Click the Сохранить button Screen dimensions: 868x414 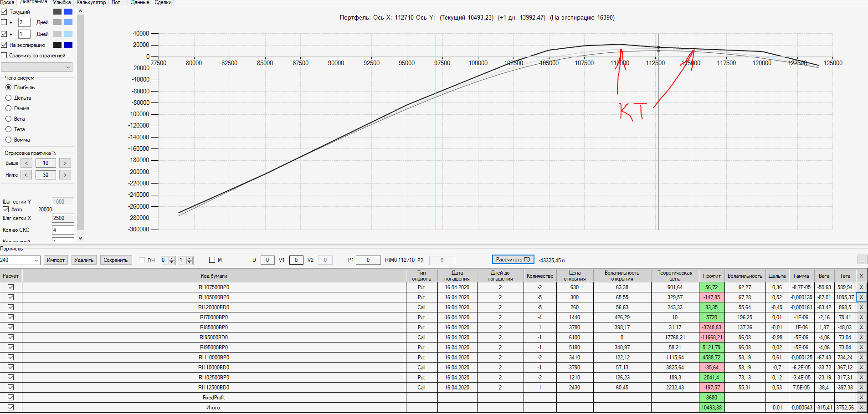click(x=116, y=260)
